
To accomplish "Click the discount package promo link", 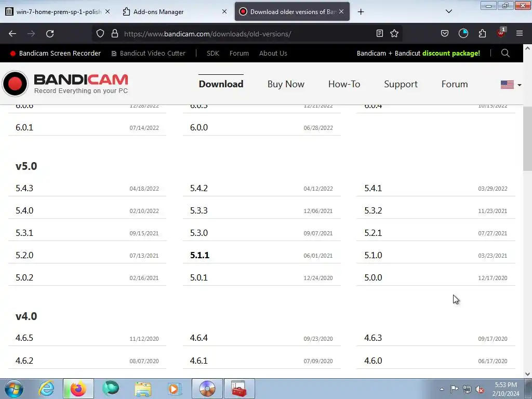I will 418,54.
